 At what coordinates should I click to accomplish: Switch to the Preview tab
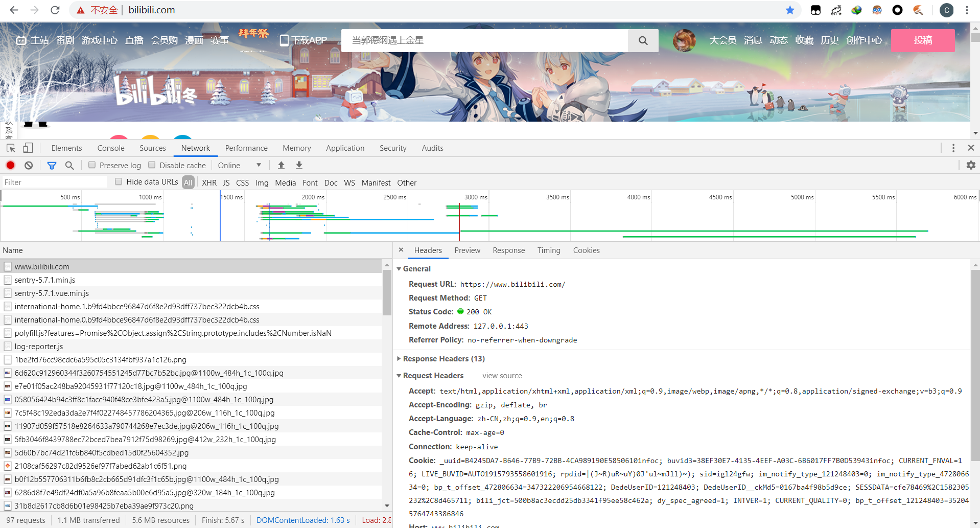(468, 250)
